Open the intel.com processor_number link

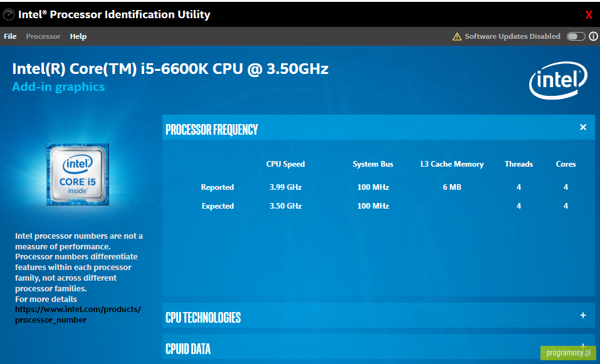pos(78,315)
